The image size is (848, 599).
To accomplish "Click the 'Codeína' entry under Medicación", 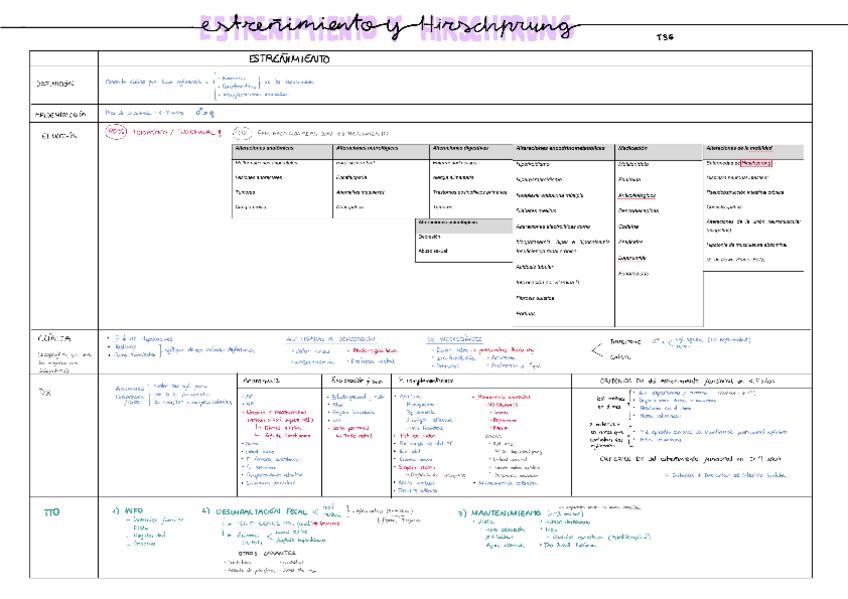I will click(x=628, y=227).
